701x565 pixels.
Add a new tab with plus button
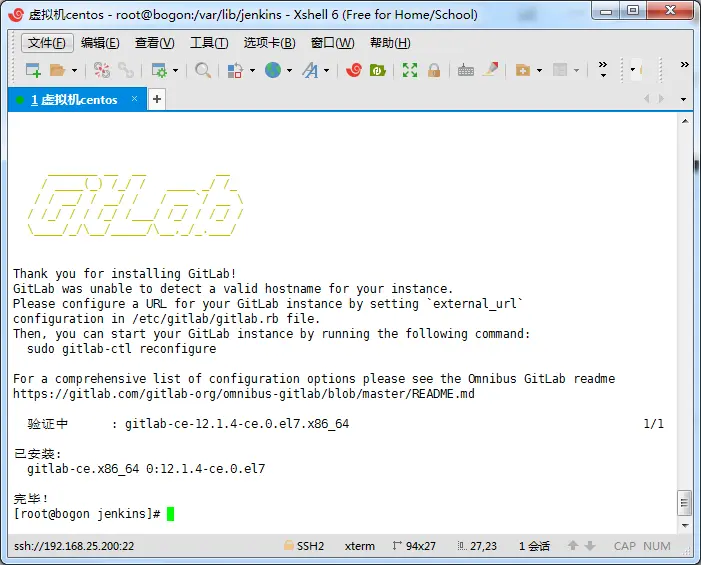(x=156, y=99)
